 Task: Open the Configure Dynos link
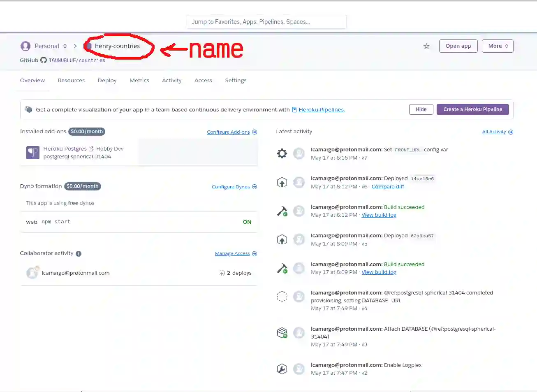(231, 187)
